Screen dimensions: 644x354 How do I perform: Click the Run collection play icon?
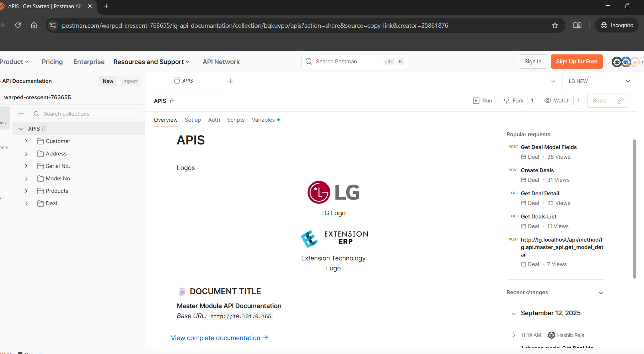pyautogui.click(x=476, y=101)
